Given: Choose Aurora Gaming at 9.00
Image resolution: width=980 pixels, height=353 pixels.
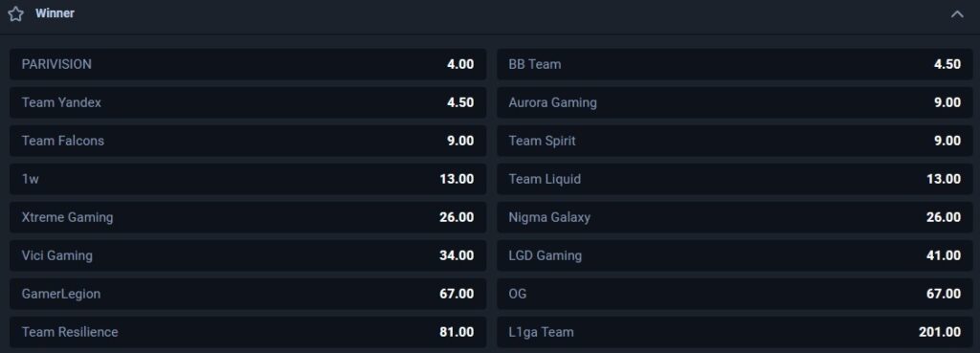Looking at the screenshot, I should coord(734,102).
